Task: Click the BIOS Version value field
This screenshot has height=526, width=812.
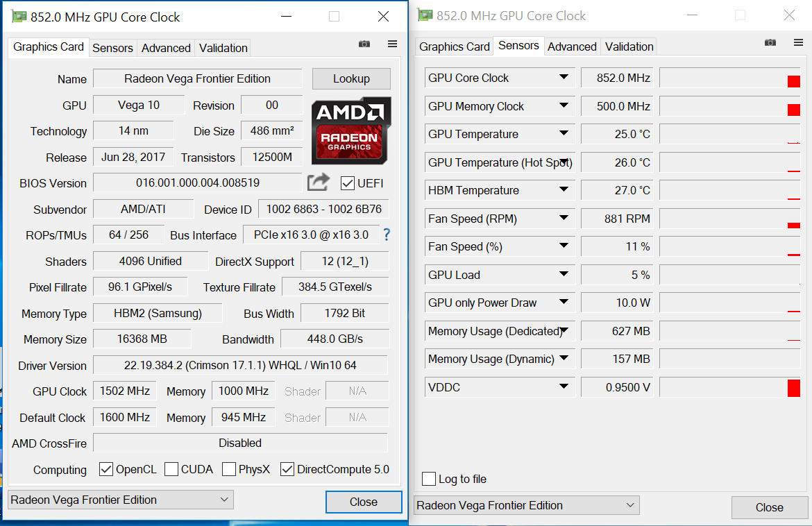Action: (x=197, y=183)
